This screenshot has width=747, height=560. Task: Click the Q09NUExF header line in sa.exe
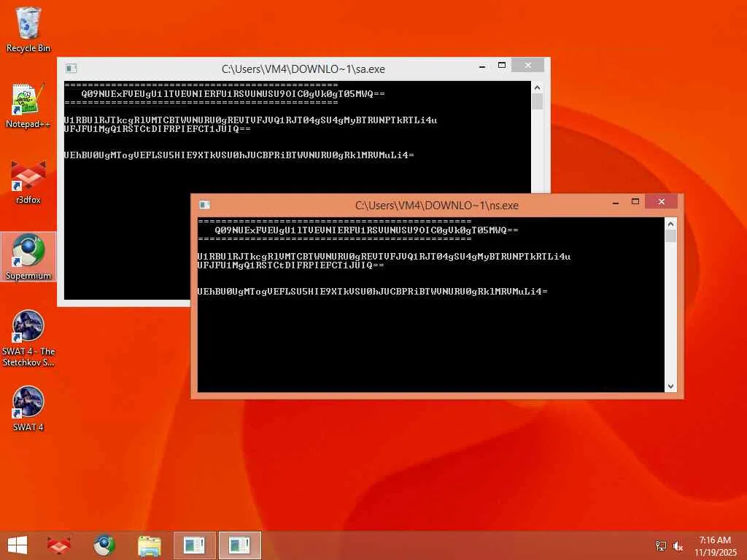click(233, 94)
